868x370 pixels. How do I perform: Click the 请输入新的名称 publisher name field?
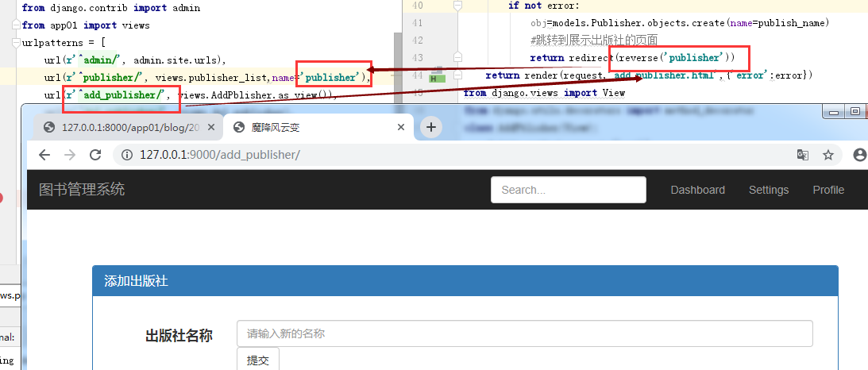tap(525, 333)
